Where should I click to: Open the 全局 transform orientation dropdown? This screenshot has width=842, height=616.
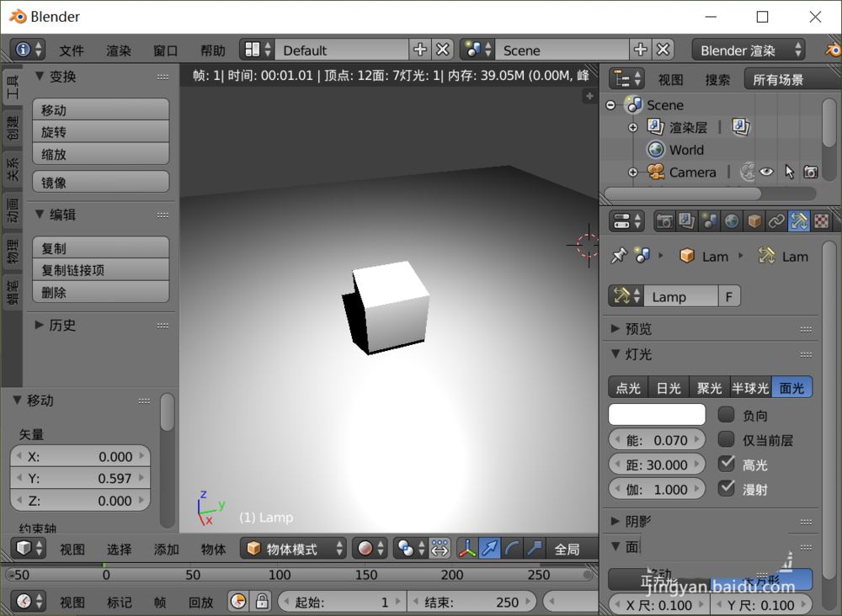[x=569, y=548]
